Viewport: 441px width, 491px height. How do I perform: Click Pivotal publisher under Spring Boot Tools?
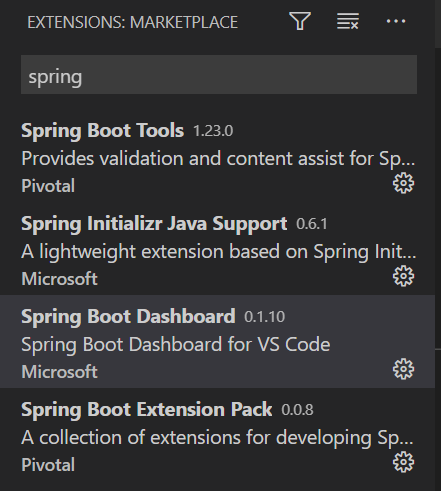click(x=48, y=186)
